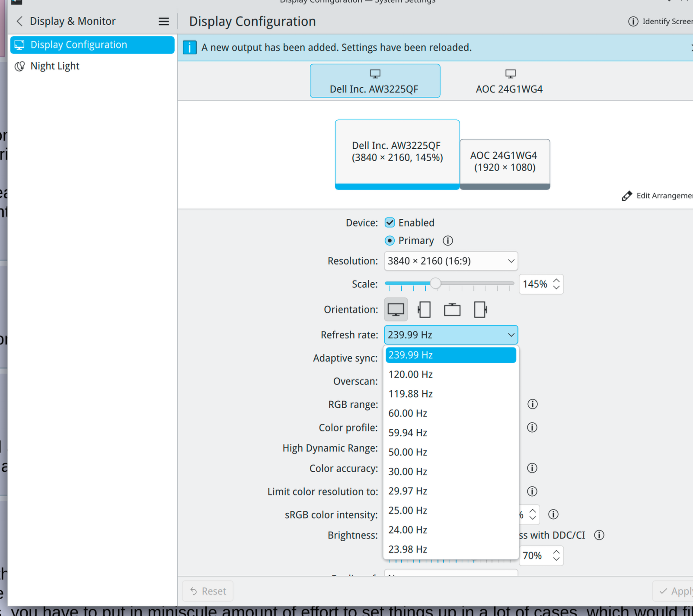The width and height of the screenshot is (693, 616).
Task: Click the Reset button
Action: click(208, 591)
